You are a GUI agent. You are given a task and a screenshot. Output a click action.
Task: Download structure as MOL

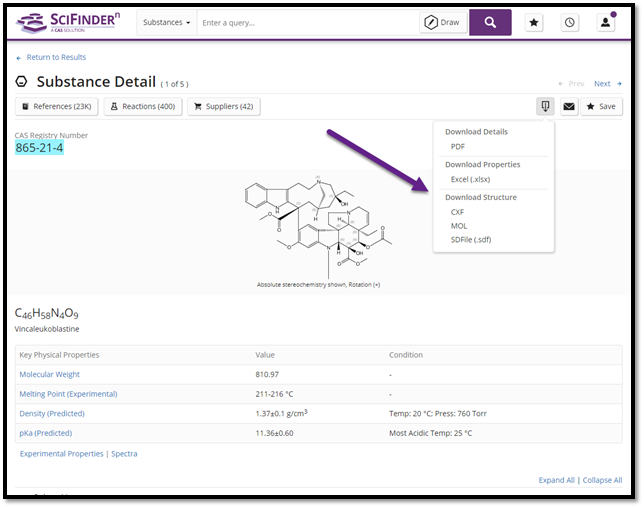click(459, 226)
